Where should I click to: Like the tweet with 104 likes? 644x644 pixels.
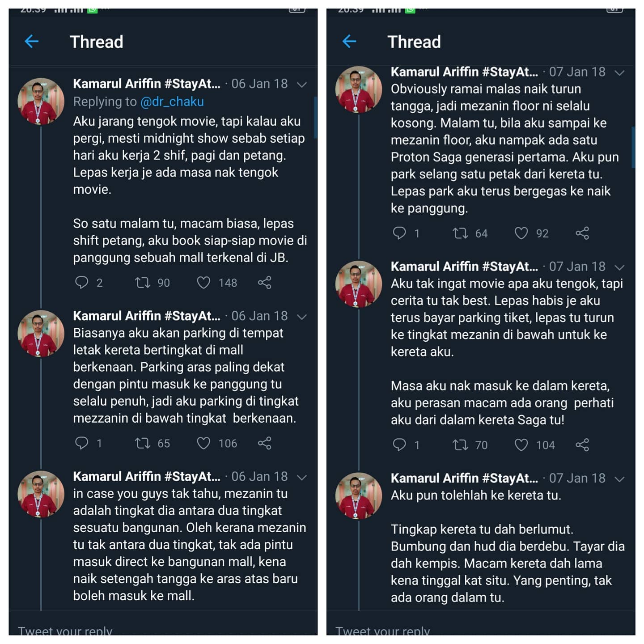tap(521, 445)
